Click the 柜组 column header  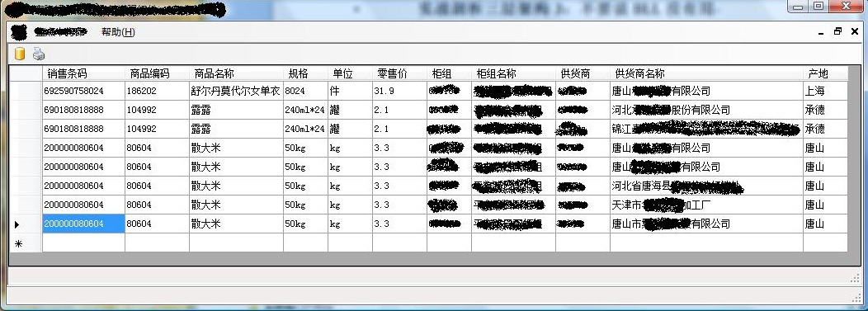pos(449,73)
